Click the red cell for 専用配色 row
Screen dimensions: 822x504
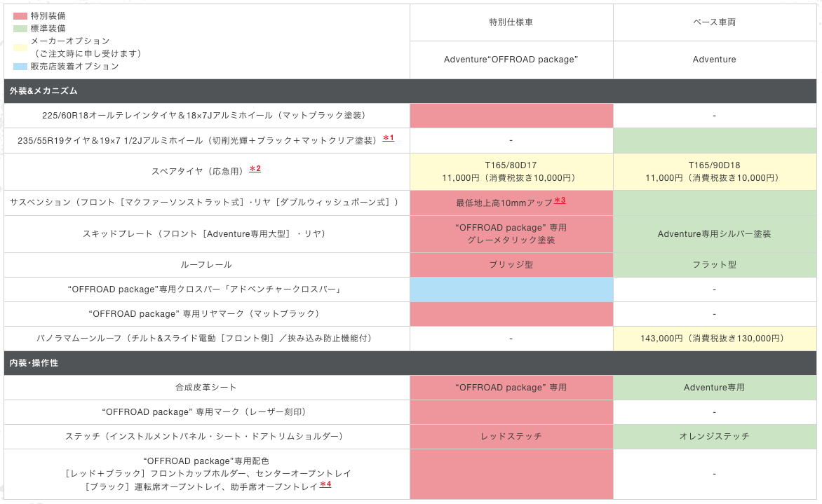[x=511, y=474]
